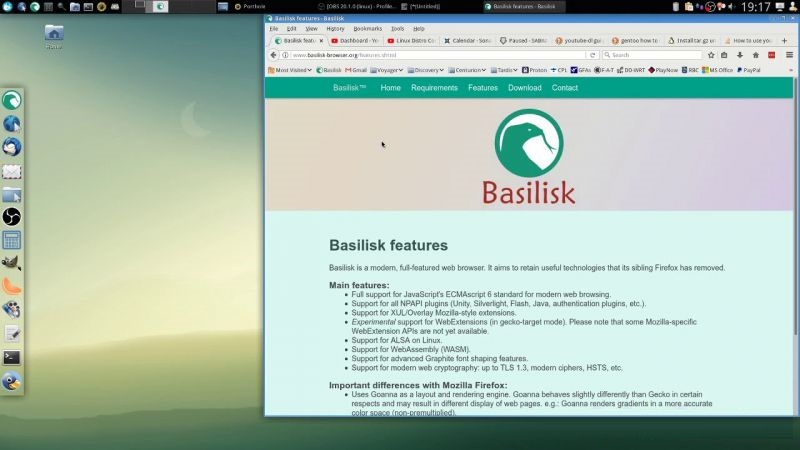The width and height of the screenshot is (800, 450).
Task: Expand the Discovery bookmarks folder
Action: [427, 70]
